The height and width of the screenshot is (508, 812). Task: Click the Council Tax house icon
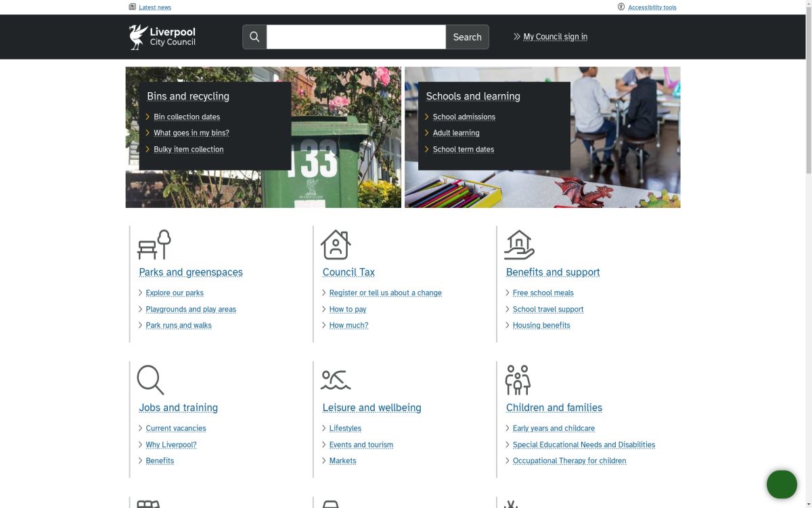click(336, 245)
